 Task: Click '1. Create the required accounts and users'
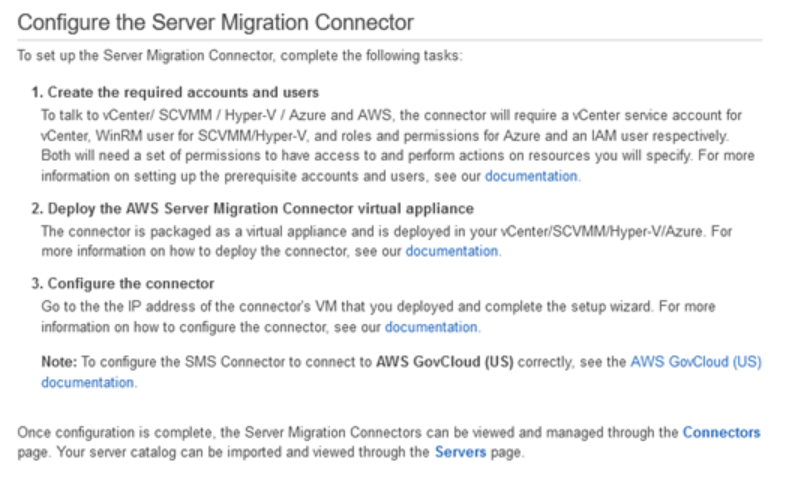pyautogui.click(x=175, y=92)
